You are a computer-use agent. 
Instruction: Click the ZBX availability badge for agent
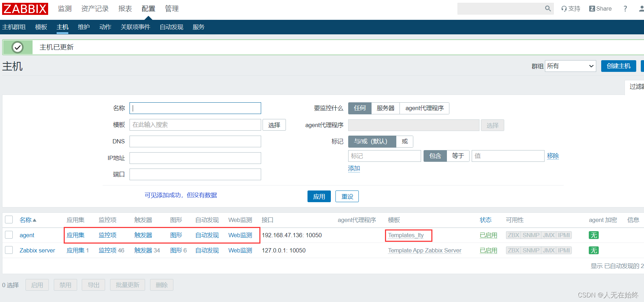tap(513, 235)
